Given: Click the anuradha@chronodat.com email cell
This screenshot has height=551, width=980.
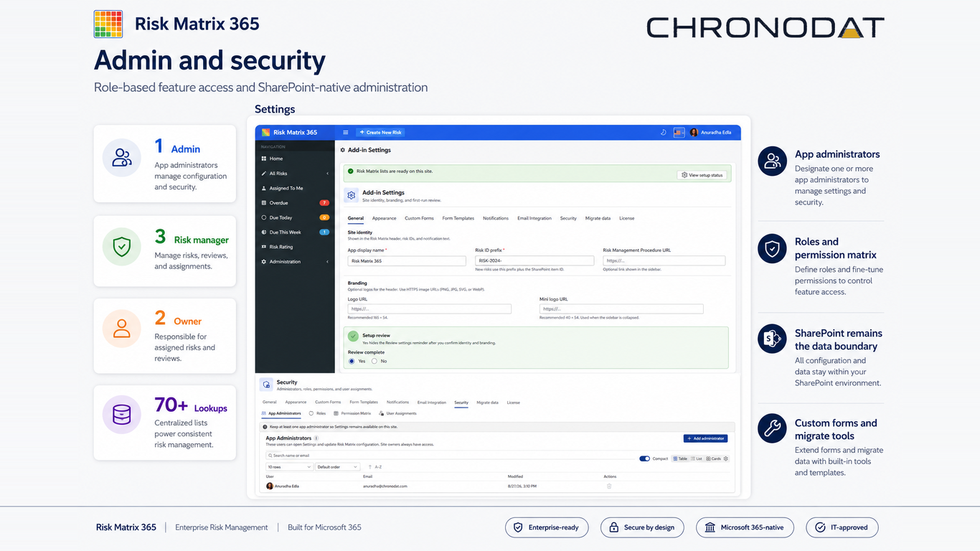Looking at the screenshot, I should 385,486.
